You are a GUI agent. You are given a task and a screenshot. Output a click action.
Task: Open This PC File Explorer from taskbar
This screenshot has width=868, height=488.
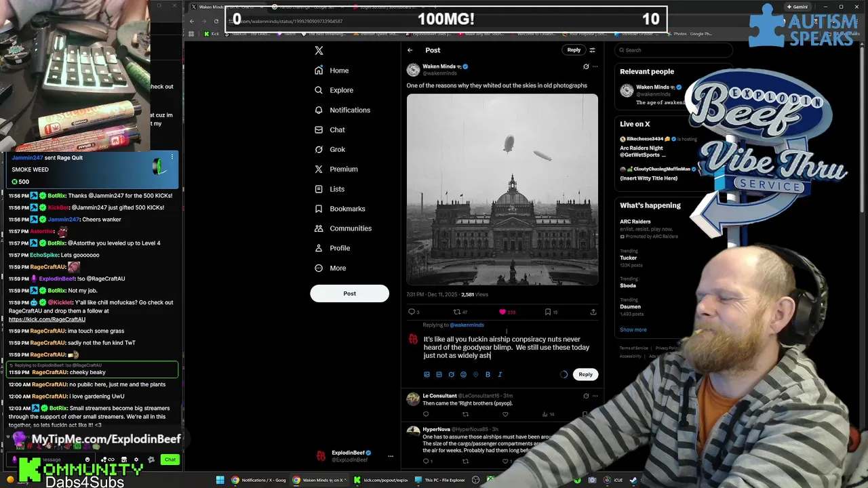441,480
